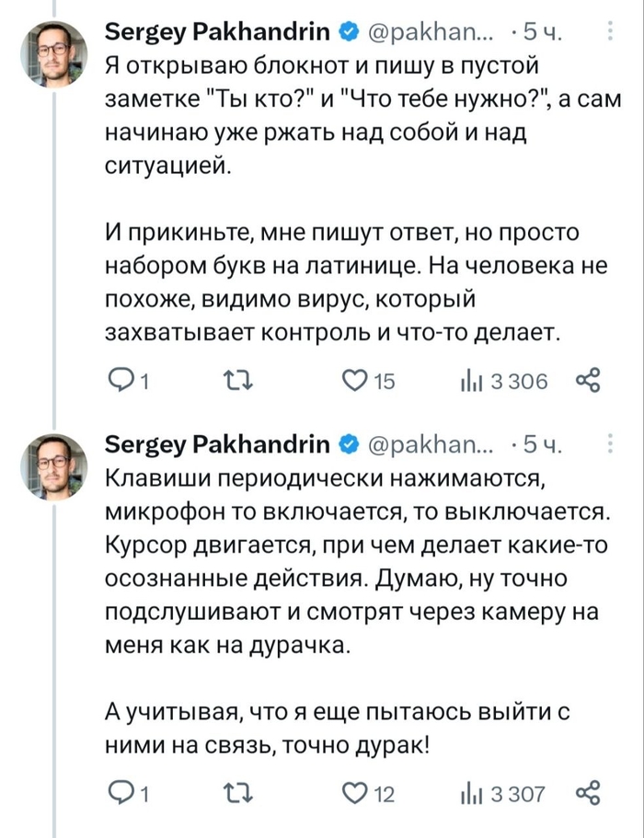The image size is (644, 838).
Task: Open Sergey Pakhandrin avatar on second tweet
Action: tap(54, 465)
